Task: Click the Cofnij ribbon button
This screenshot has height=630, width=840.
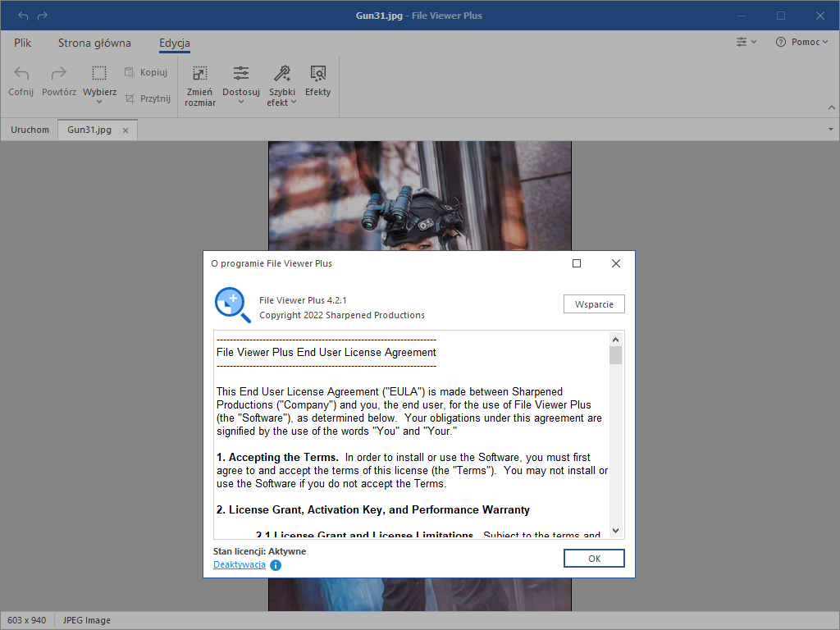Action: tap(21, 81)
